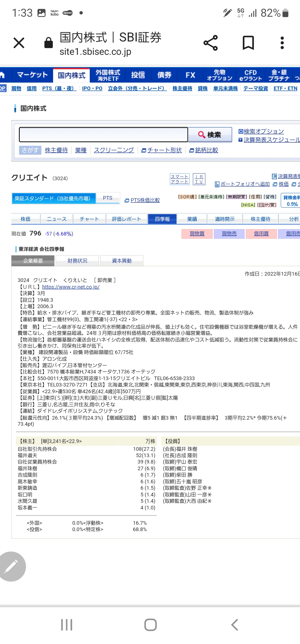Switch to the ニュース tab
This screenshot has height=644, width=300.
click(57, 219)
